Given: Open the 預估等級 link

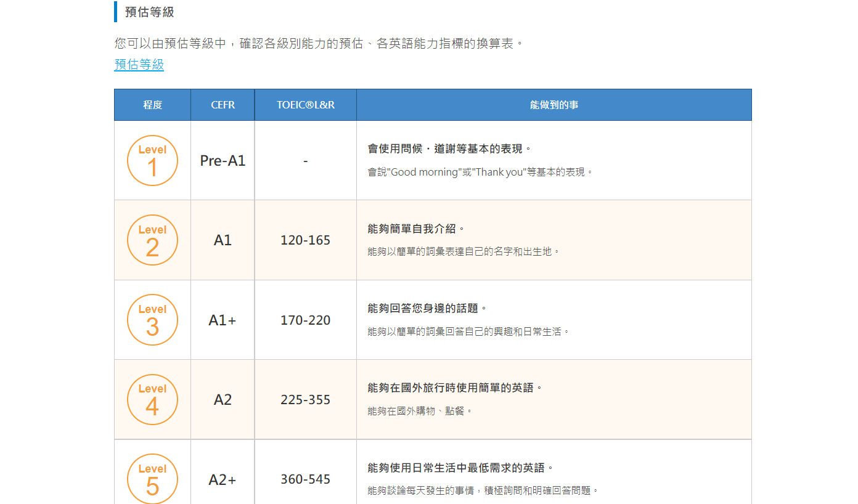Looking at the screenshot, I should pyautogui.click(x=139, y=64).
